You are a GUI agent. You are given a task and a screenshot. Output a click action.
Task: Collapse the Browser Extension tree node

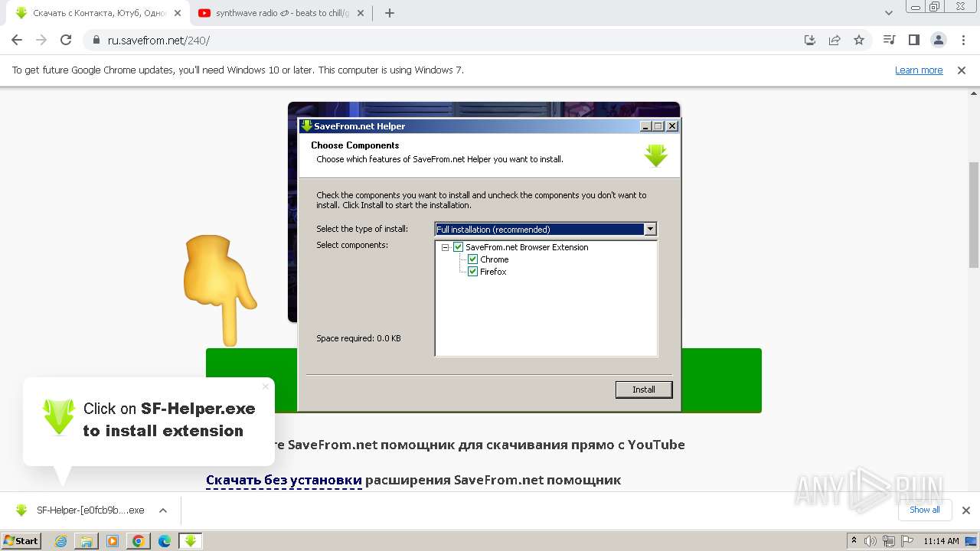[446, 247]
